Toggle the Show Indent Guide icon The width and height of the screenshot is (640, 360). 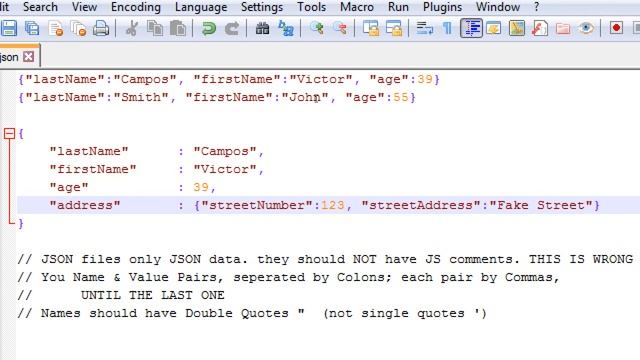471,28
